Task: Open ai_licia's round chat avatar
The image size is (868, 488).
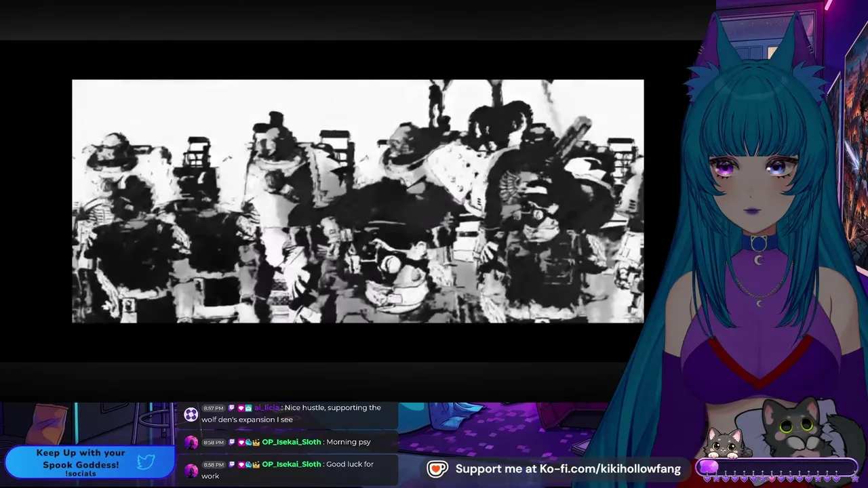Action: coord(191,413)
